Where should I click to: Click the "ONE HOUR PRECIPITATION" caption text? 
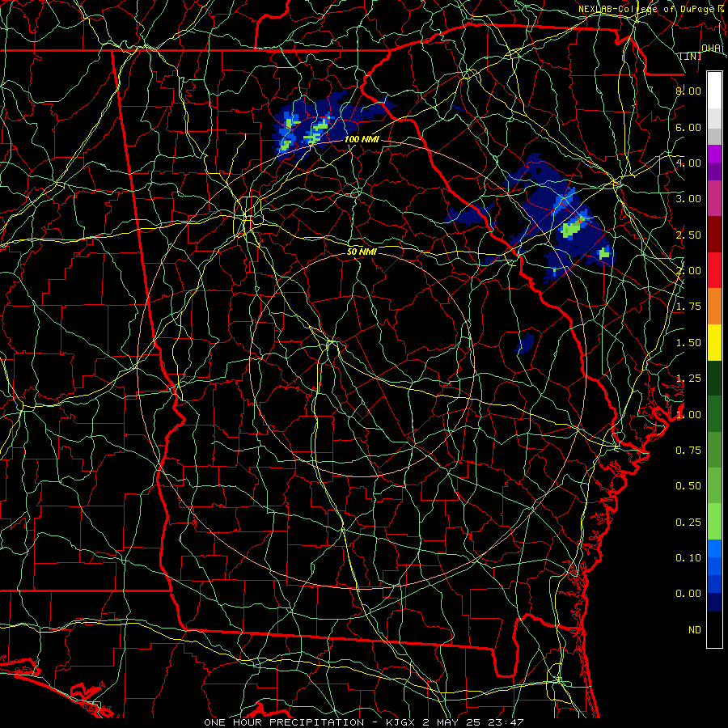tap(284, 722)
